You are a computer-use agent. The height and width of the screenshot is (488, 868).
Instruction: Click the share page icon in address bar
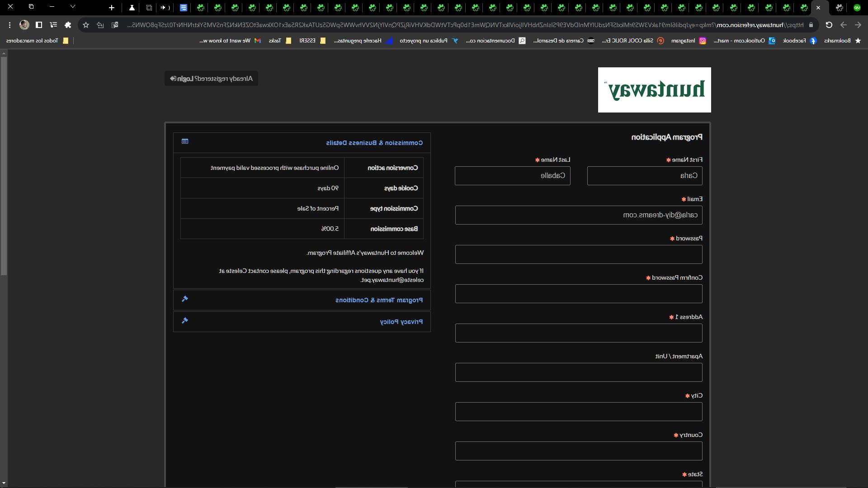[x=100, y=25]
